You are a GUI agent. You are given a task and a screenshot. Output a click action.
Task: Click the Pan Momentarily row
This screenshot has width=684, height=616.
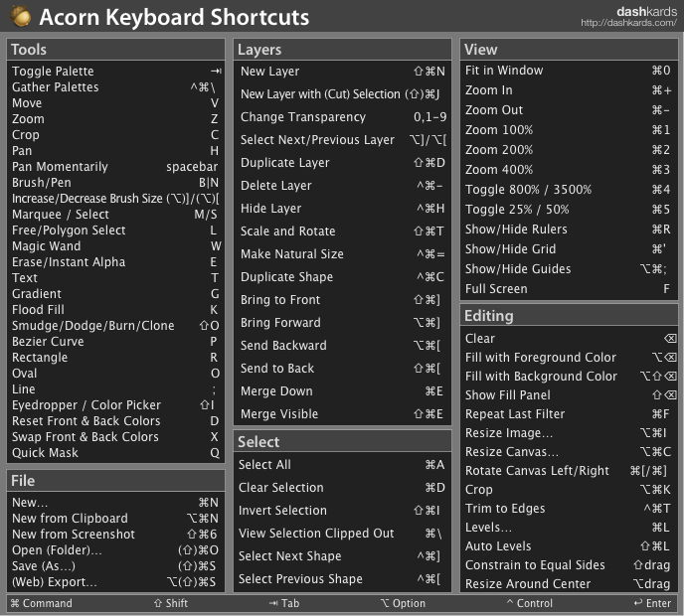click(116, 167)
